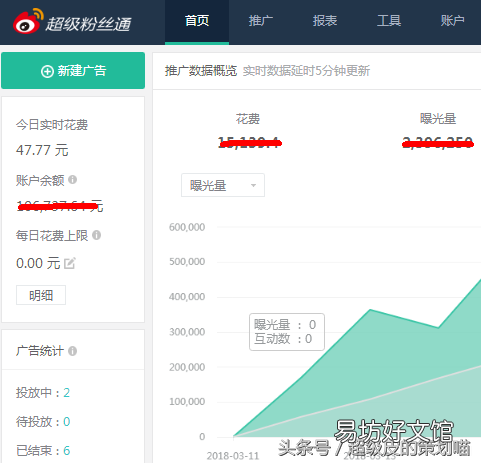
Task: Click the 500,000 axis label
Action: click(x=187, y=261)
